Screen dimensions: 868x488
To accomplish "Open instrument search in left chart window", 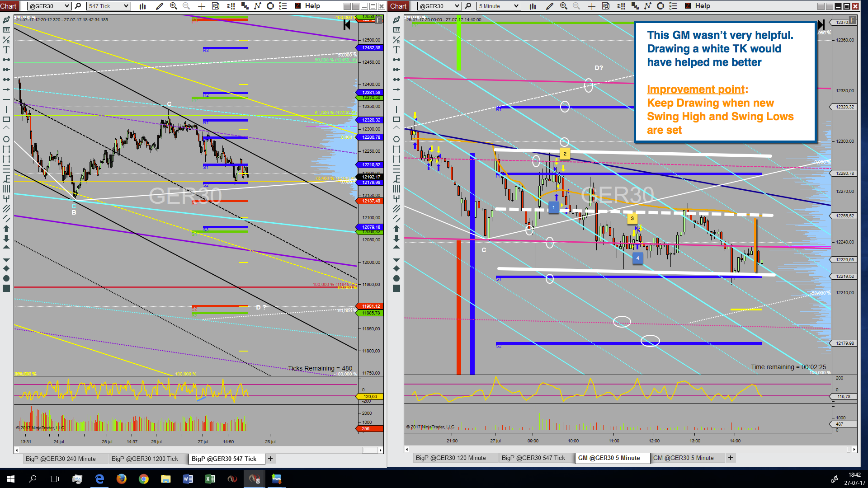I will point(78,6).
